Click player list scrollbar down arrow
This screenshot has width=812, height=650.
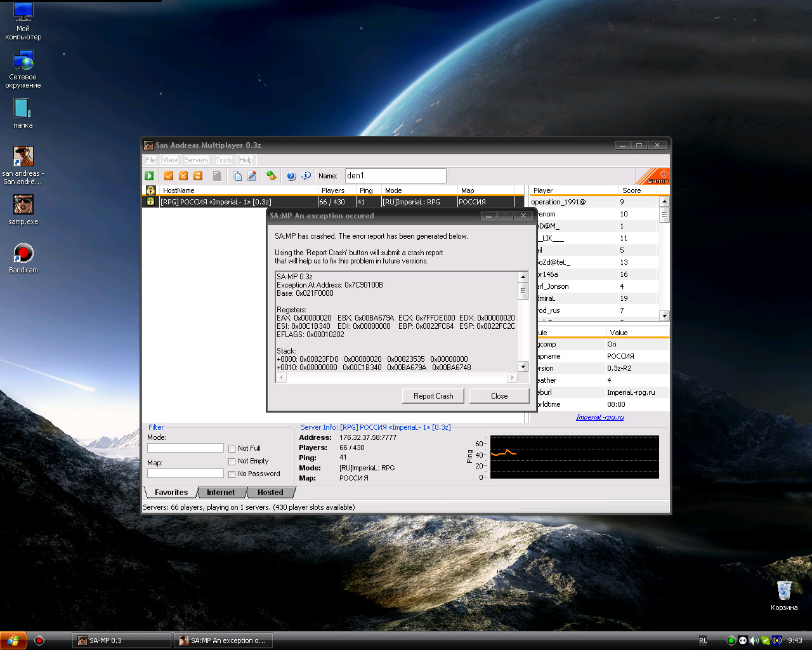664,315
